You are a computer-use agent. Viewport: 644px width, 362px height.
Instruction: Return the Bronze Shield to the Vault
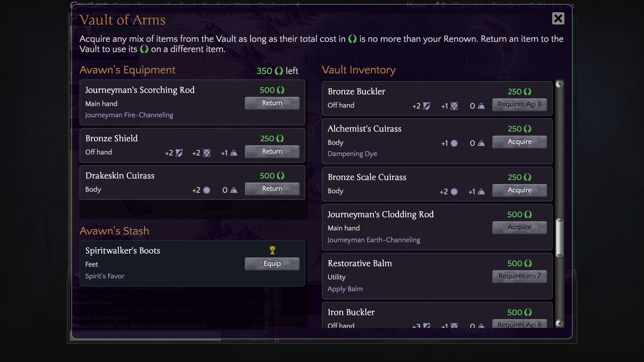(x=272, y=151)
